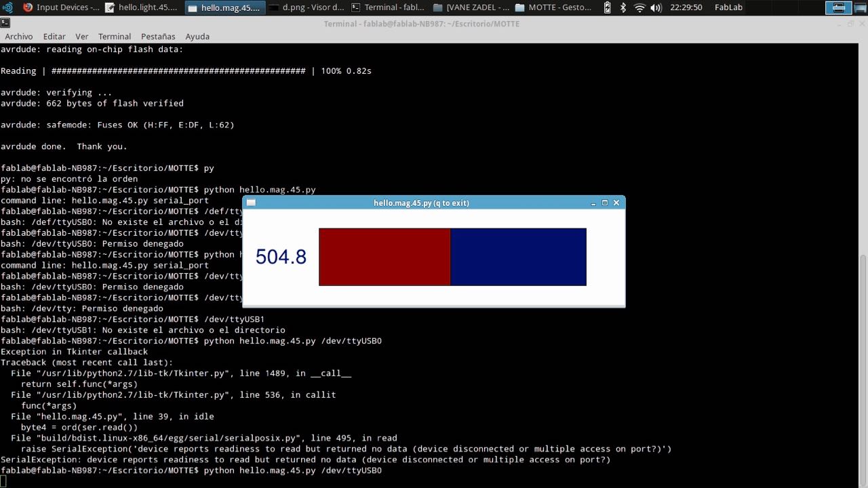The height and width of the screenshot is (488, 868).
Task: Click the line 'avrdude: reading on-chip flash data:'
Action: point(92,49)
